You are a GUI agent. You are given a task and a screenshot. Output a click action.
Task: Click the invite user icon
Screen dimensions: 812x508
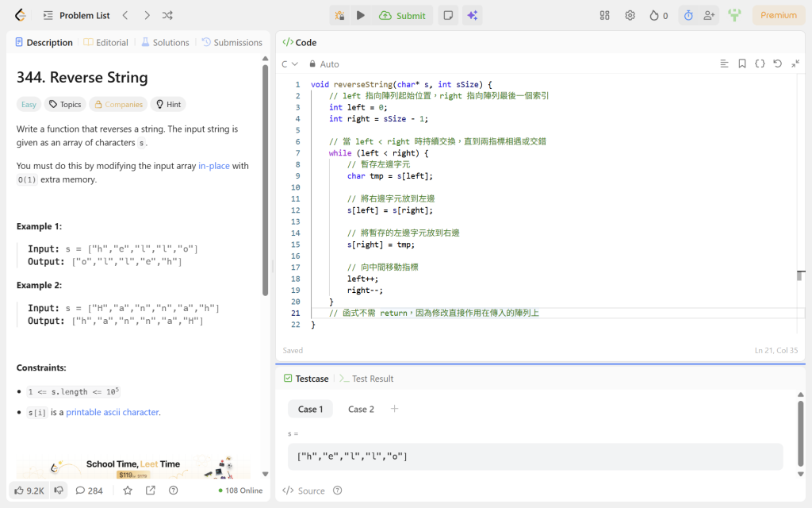coord(709,16)
